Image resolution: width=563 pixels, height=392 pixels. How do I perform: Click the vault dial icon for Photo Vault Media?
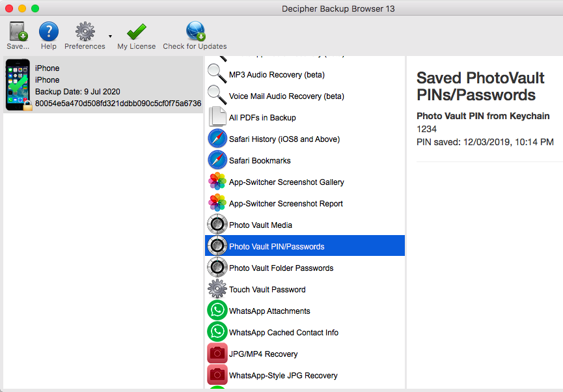click(x=217, y=225)
